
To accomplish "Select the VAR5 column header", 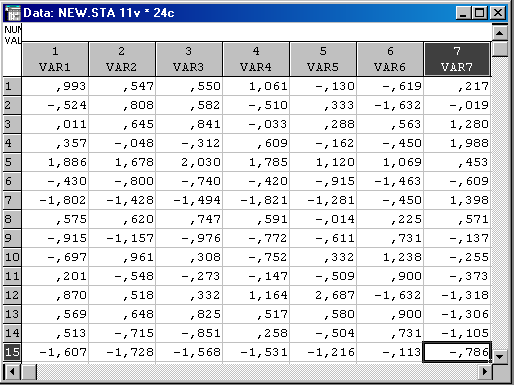I will [x=323, y=59].
